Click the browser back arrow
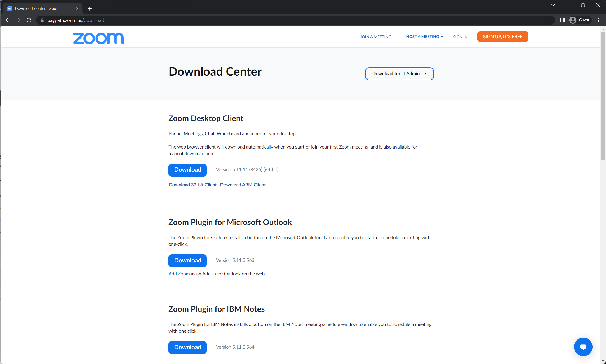Viewport: 606px width, 364px height. pyautogui.click(x=8, y=20)
